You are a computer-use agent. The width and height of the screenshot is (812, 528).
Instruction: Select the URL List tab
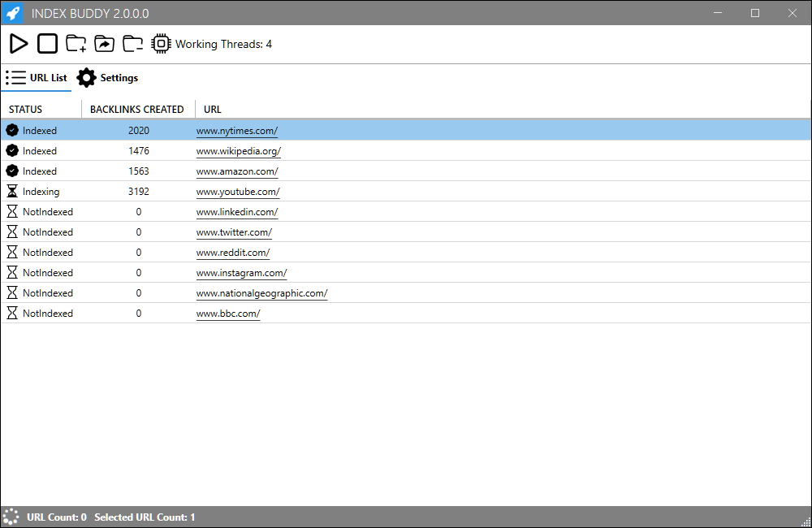coord(45,77)
